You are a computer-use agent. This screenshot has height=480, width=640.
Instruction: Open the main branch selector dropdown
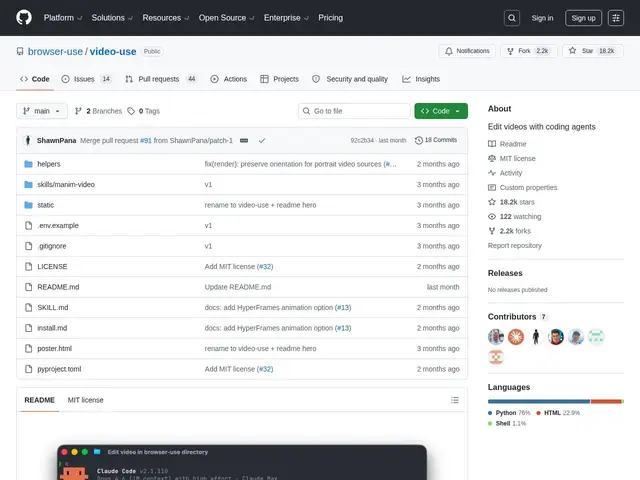(x=42, y=111)
